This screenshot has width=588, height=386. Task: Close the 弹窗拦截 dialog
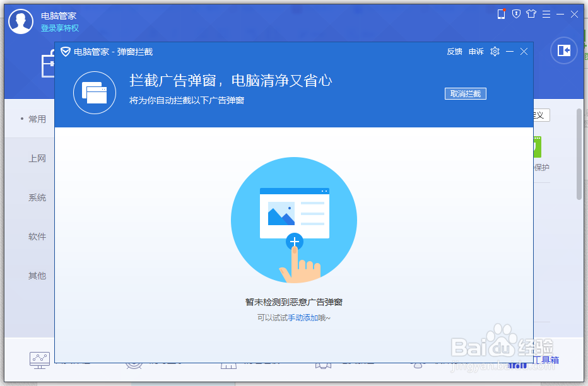point(524,52)
